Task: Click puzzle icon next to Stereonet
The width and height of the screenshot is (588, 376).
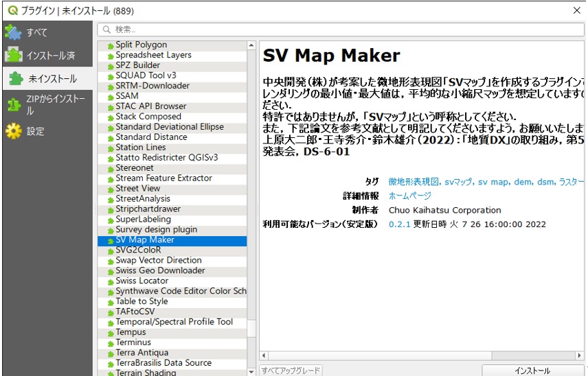Action: pos(111,169)
